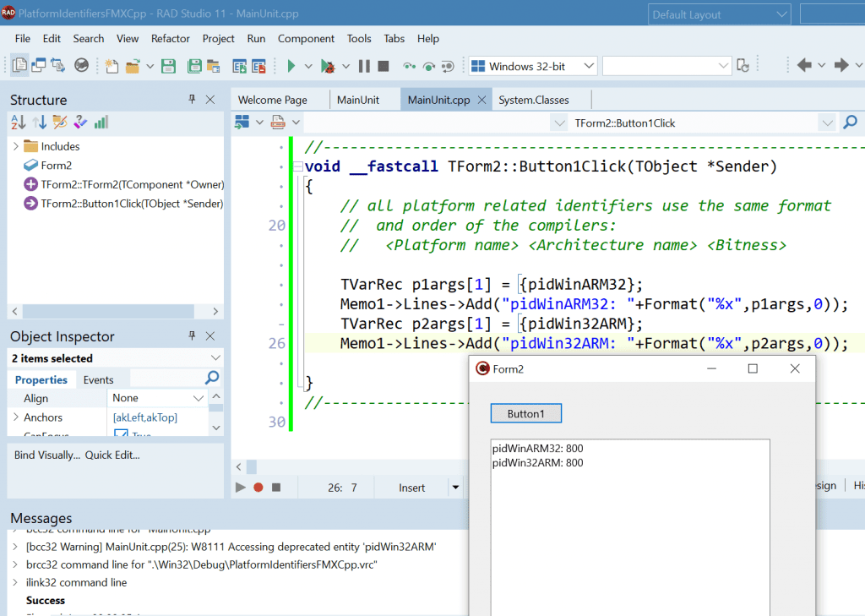Navigate back with the left arrow icon

click(804, 66)
